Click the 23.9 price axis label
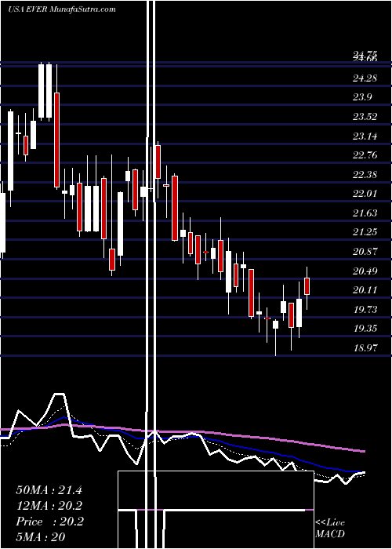392x549 pixels. (x=362, y=97)
